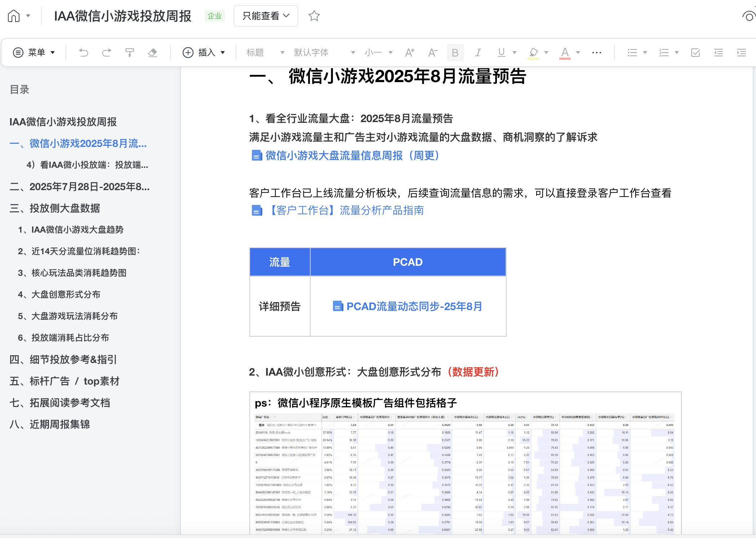Click the 详细预告 table cell
Viewport: 756px width, 538px height.
click(280, 306)
